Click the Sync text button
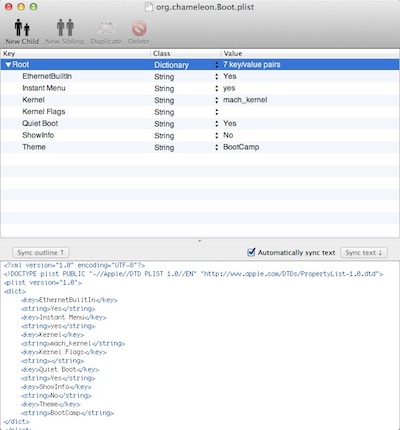Image resolution: width=400 pixels, height=430 pixels. (364, 253)
